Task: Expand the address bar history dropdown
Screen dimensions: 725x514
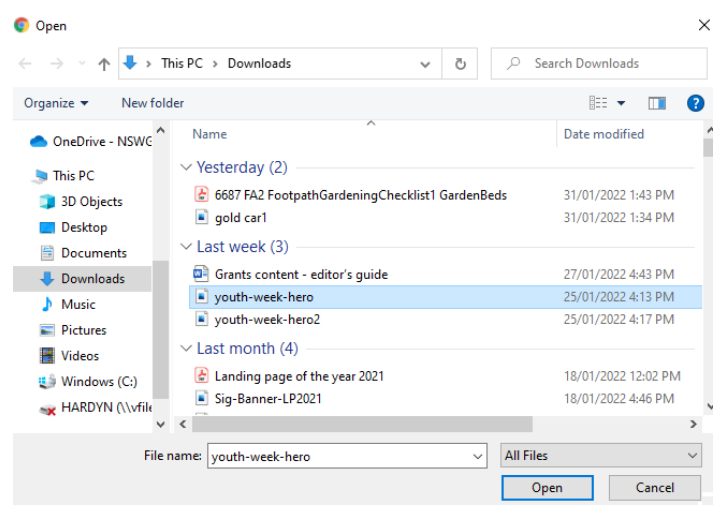Action: pos(425,64)
